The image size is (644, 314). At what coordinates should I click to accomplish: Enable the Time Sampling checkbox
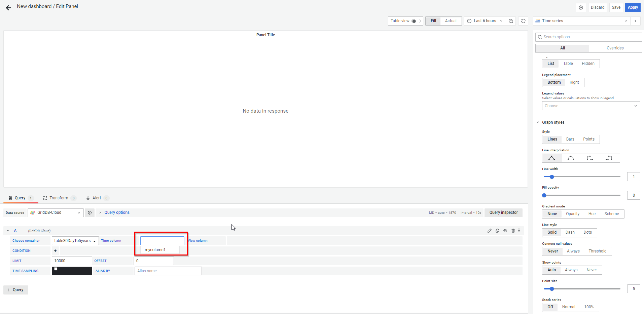point(56,269)
